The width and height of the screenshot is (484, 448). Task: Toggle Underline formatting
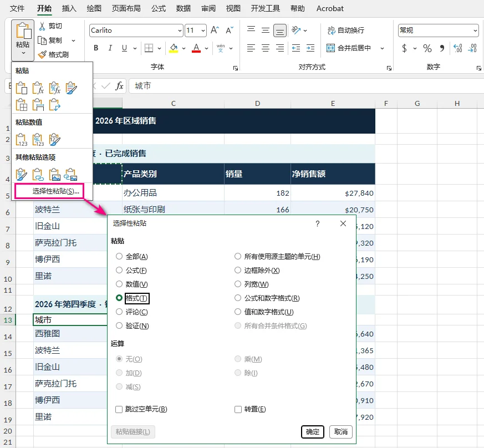click(124, 48)
